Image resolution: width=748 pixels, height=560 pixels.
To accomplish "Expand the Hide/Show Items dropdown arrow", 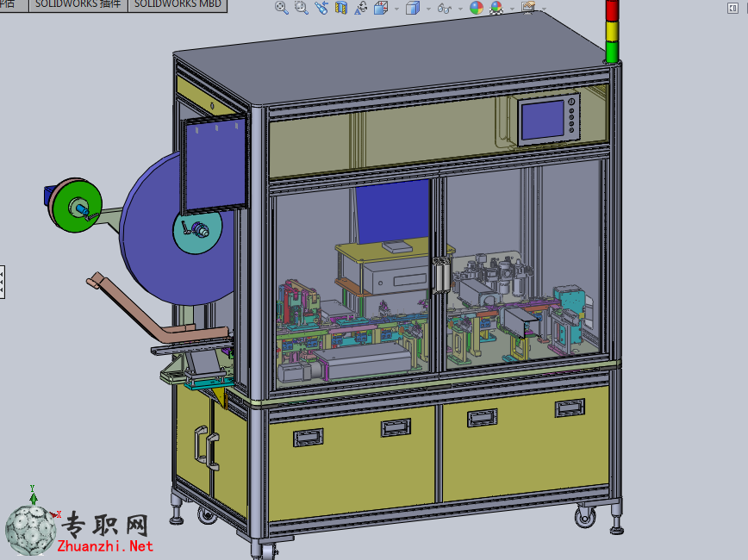I will pos(460,9).
